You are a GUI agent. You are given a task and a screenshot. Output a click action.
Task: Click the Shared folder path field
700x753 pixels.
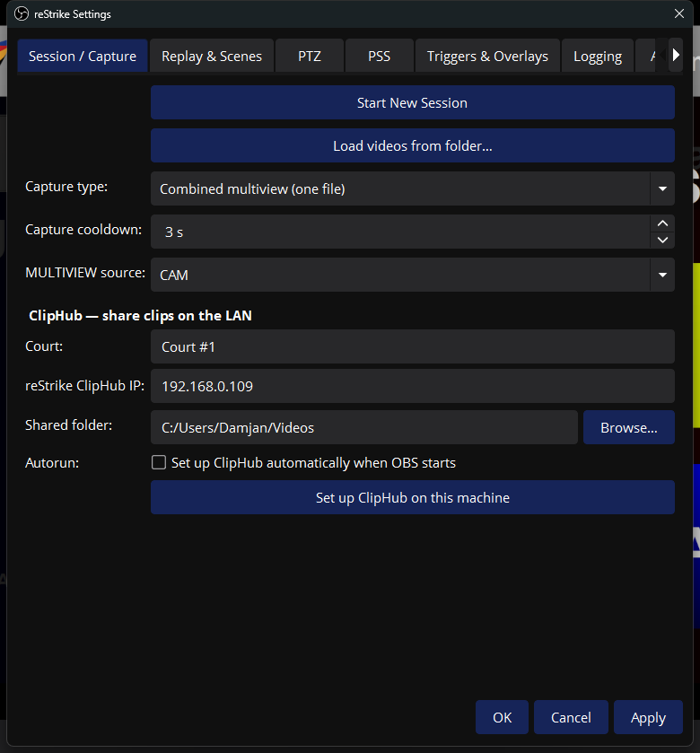[x=364, y=427]
